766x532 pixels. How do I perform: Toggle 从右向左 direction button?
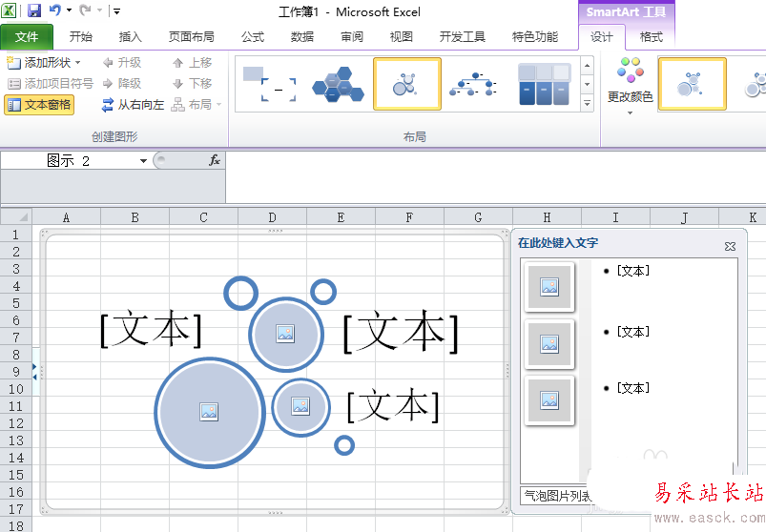(133, 105)
